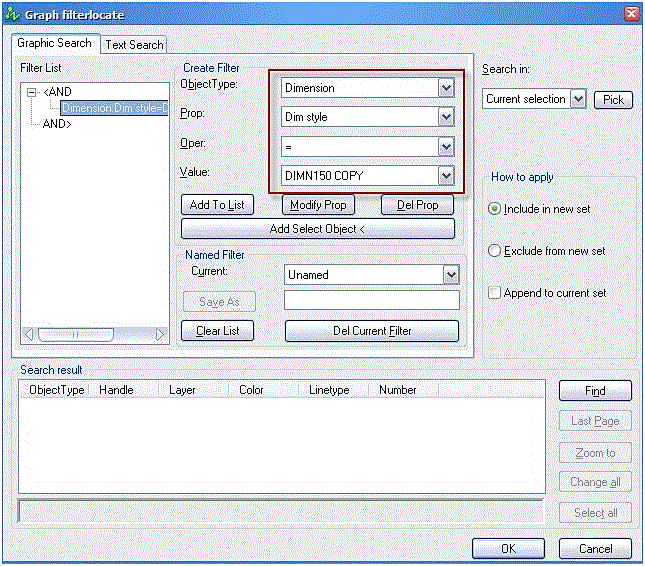Confirm with the OK button
This screenshot has width=645, height=566.
pos(508,549)
